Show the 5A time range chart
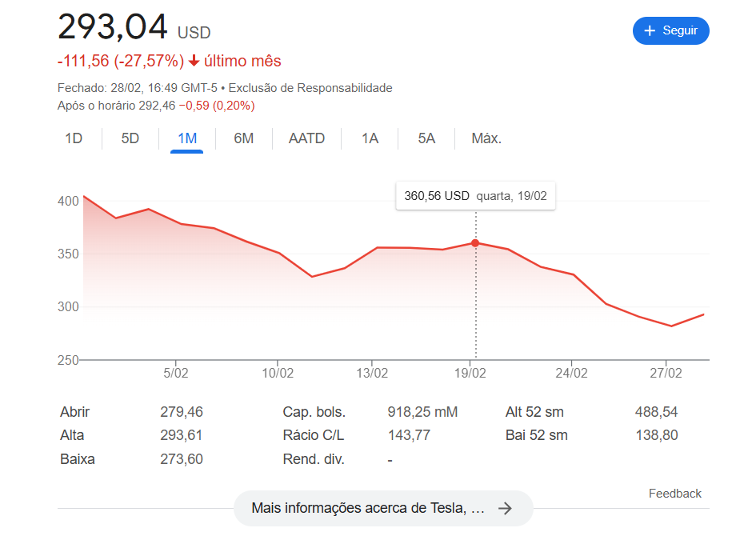This screenshot has height=540, width=756. coord(426,138)
